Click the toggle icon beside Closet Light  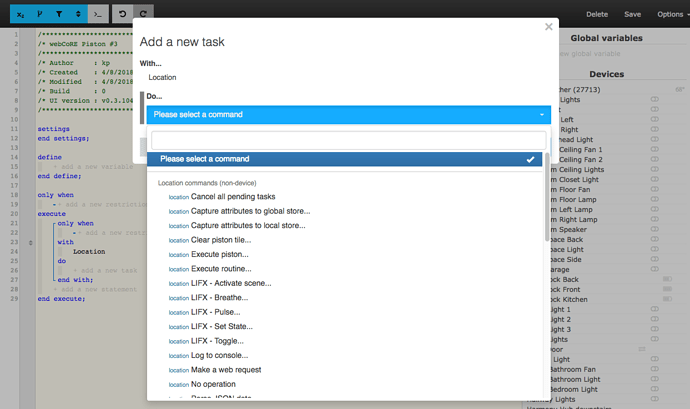pyautogui.click(x=655, y=179)
